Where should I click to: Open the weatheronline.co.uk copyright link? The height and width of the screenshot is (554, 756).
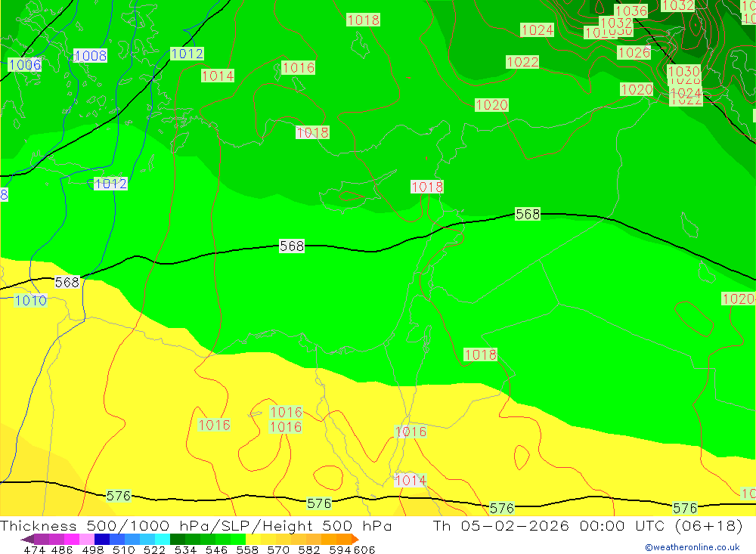coord(692,547)
